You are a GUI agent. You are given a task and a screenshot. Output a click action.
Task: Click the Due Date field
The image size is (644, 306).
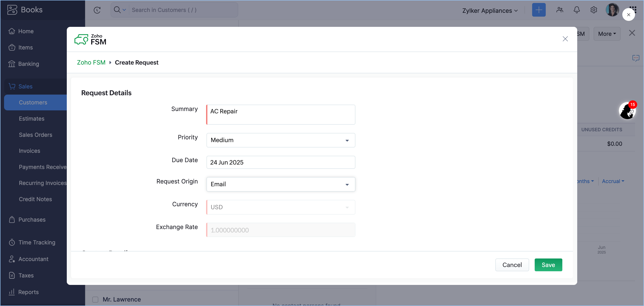(x=281, y=162)
